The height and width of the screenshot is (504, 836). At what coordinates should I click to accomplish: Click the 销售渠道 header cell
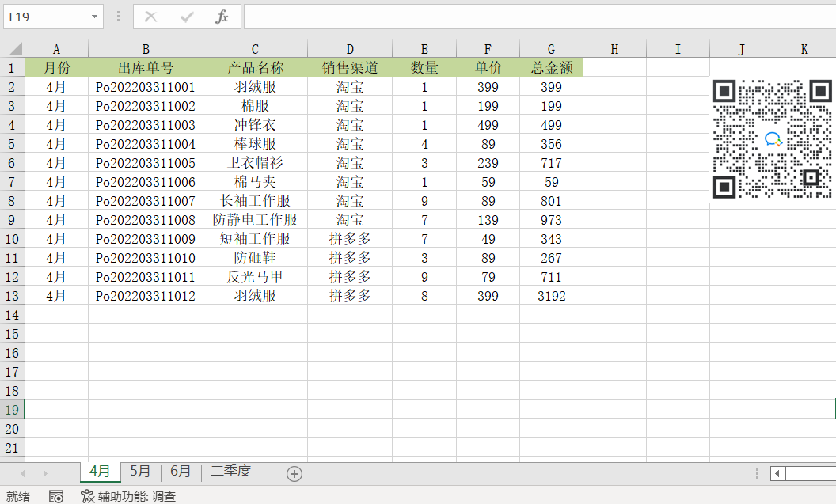pos(350,68)
